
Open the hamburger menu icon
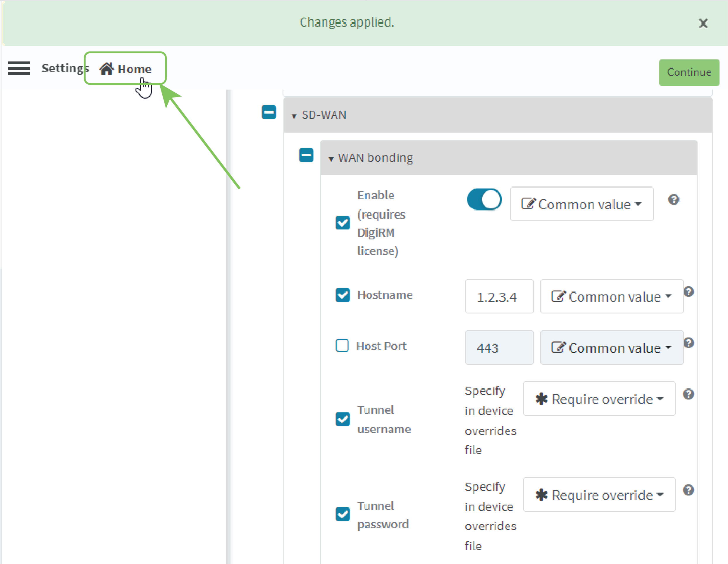(x=19, y=68)
